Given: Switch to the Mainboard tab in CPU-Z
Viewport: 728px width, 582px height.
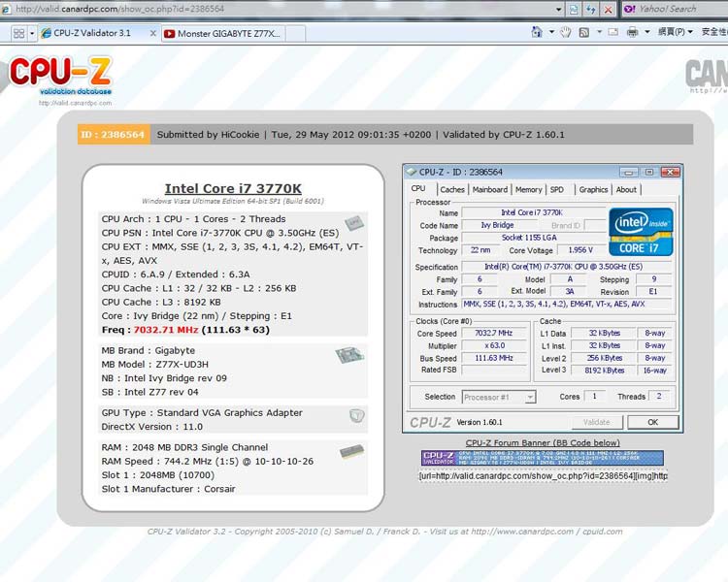Looking at the screenshot, I should [x=489, y=190].
